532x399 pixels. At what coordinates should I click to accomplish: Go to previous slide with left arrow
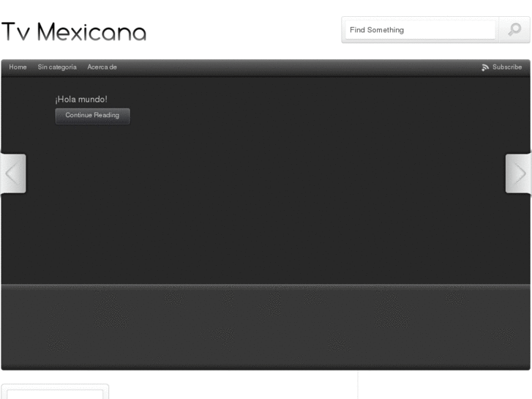[13, 174]
